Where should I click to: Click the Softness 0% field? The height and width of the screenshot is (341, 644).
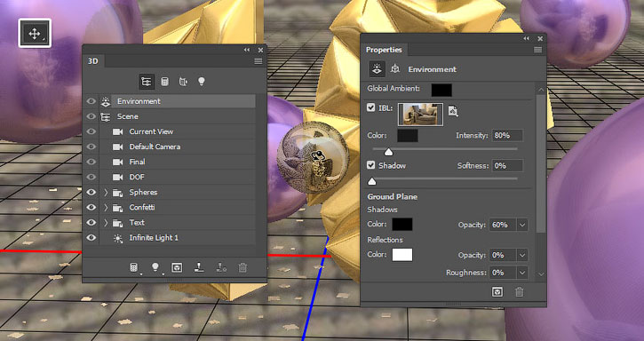(507, 165)
